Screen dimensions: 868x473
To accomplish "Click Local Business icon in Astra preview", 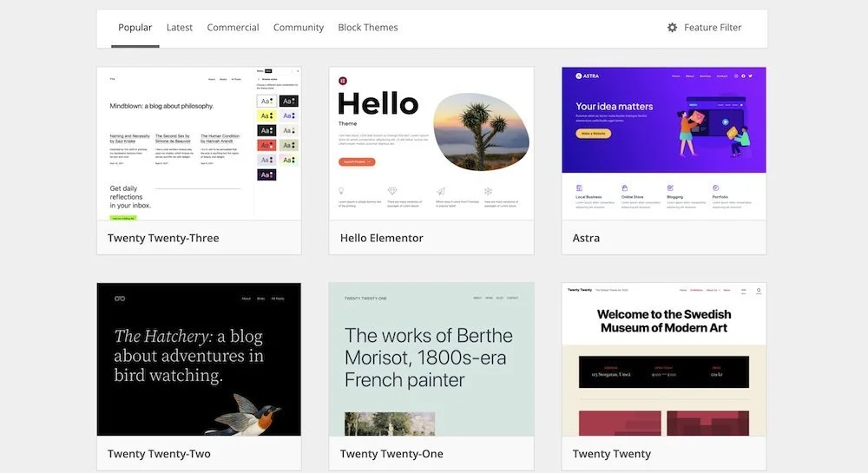I will tap(579, 188).
